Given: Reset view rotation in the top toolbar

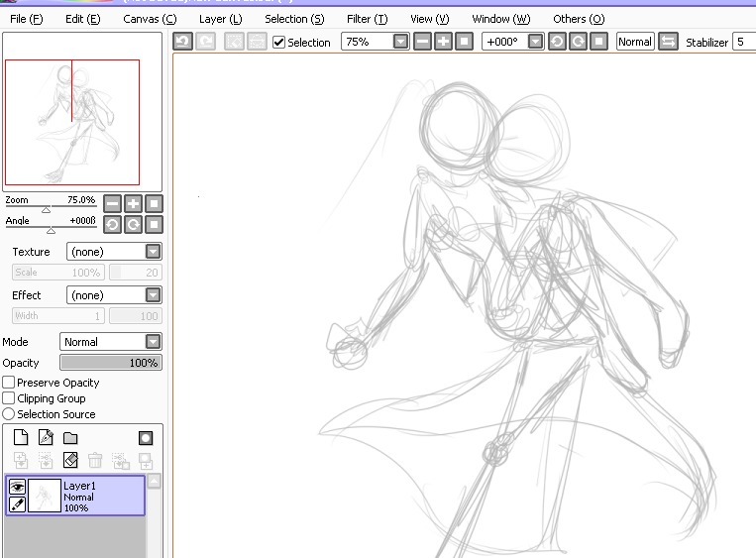Looking at the screenshot, I should pos(598,42).
